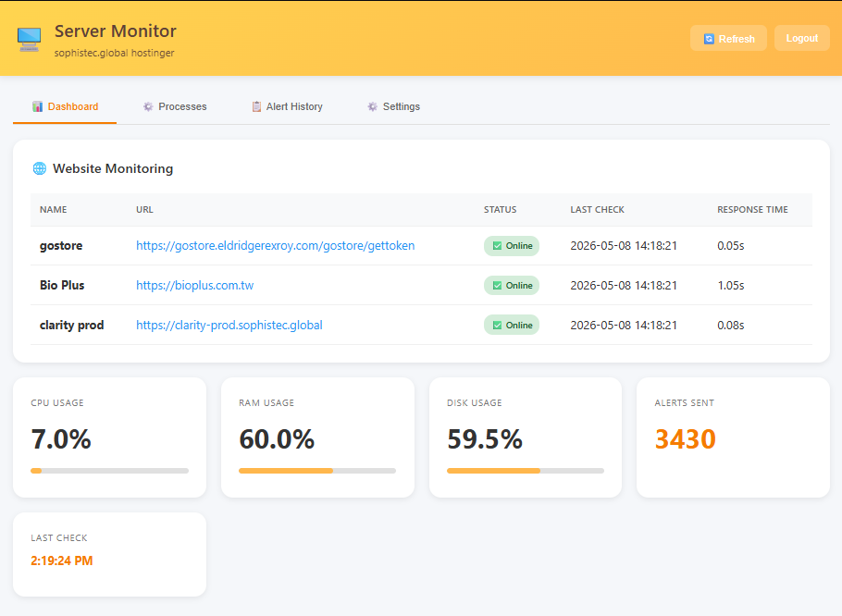Click the 59.5% disk value

point(484,439)
